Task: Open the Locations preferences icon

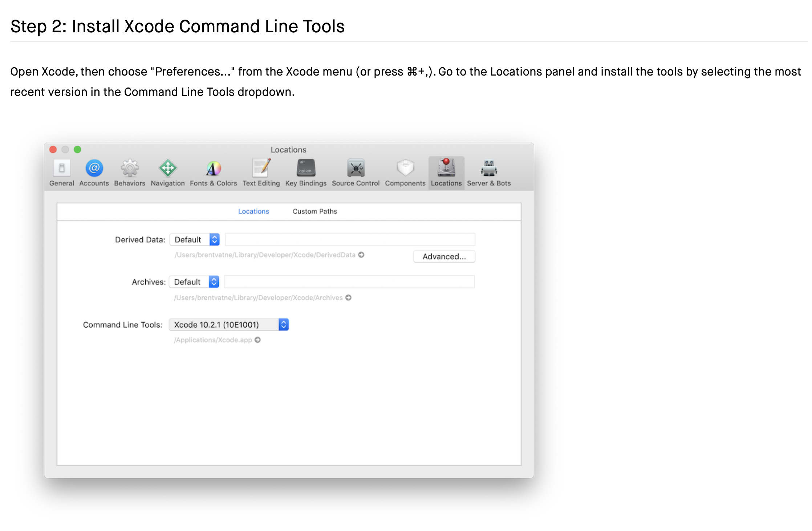Action: click(x=446, y=171)
